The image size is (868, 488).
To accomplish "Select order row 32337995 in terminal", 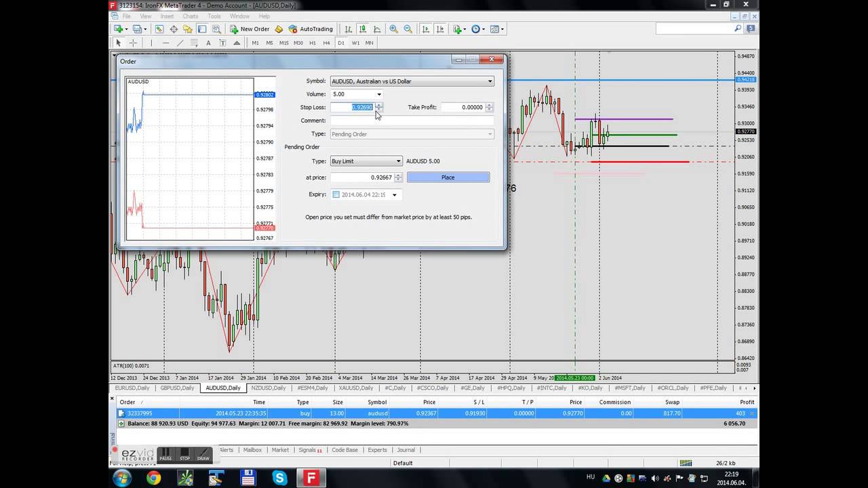I will click(435, 413).
